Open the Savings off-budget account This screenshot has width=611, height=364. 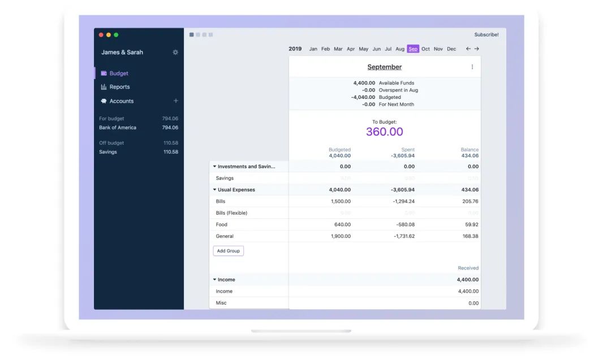[139, 152]
